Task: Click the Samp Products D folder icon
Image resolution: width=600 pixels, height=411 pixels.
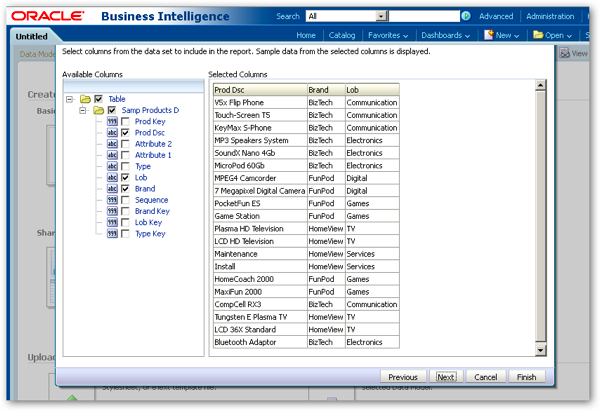Action: coord(99,110)
